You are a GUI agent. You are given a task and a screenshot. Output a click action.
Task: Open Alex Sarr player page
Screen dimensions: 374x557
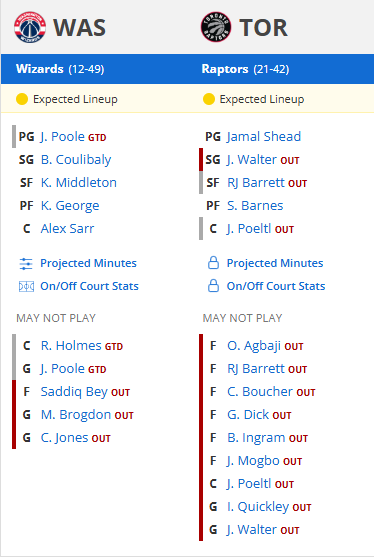click(x=67, y=228)
